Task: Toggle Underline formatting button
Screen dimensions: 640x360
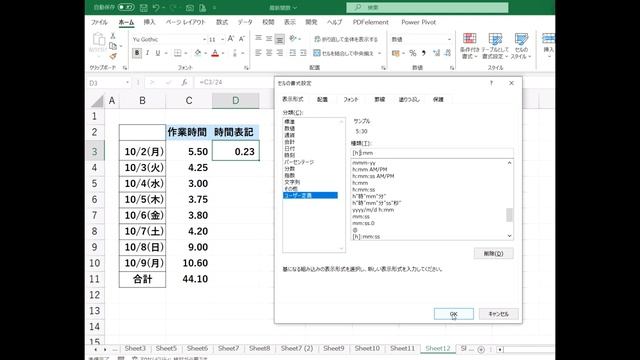Action: click(158, 53)
